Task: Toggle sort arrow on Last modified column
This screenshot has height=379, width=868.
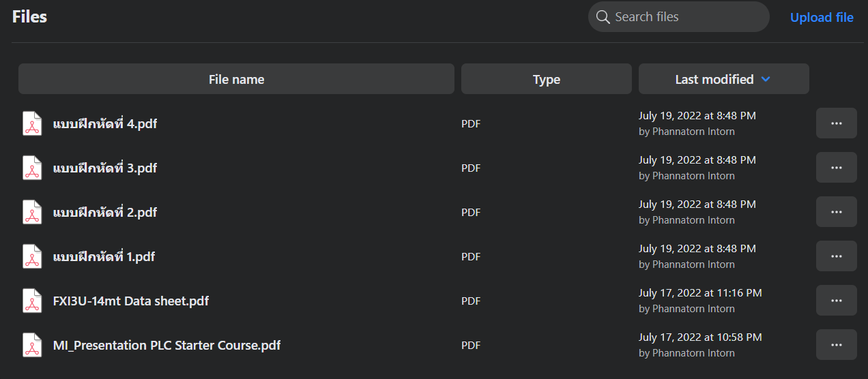Action: (766, 80)
